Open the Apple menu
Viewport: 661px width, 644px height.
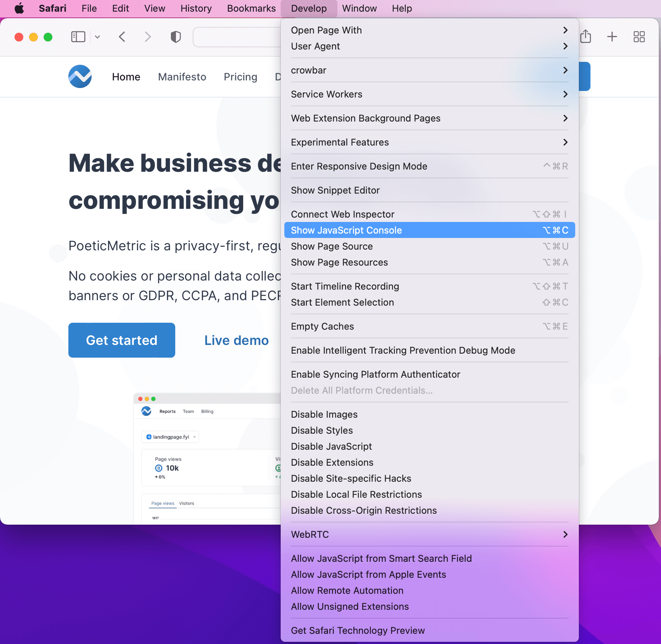tap(19, 8)
